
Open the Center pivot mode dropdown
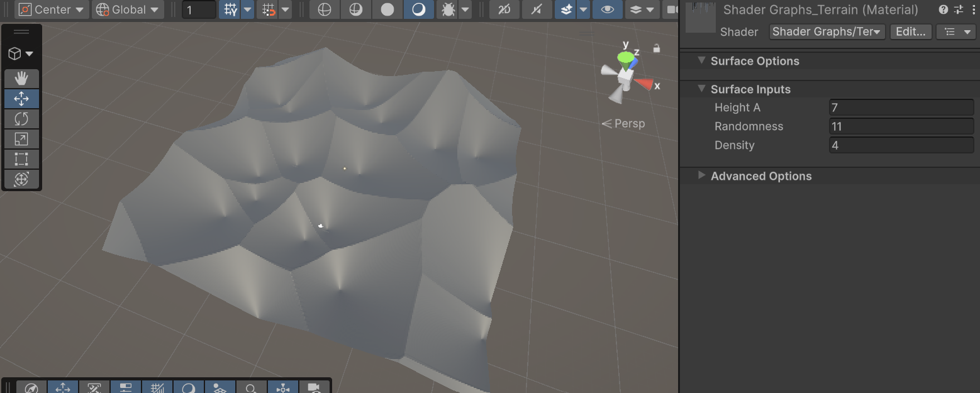[52, 9]
